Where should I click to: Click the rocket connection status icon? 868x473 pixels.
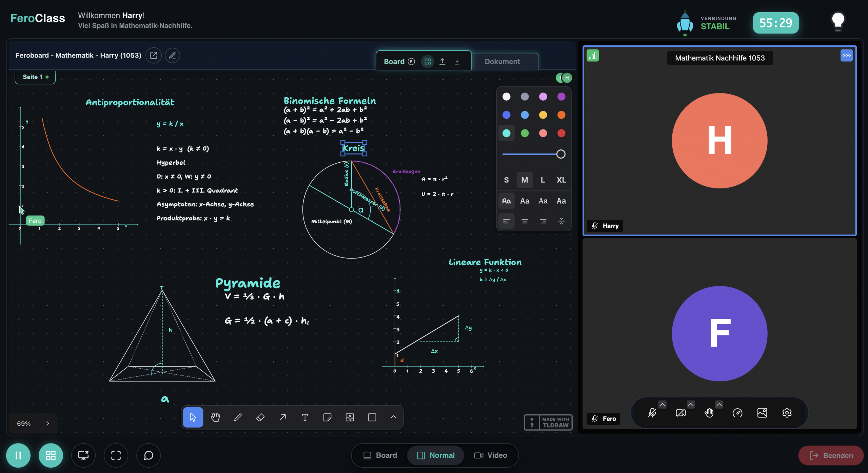(685, 23)
